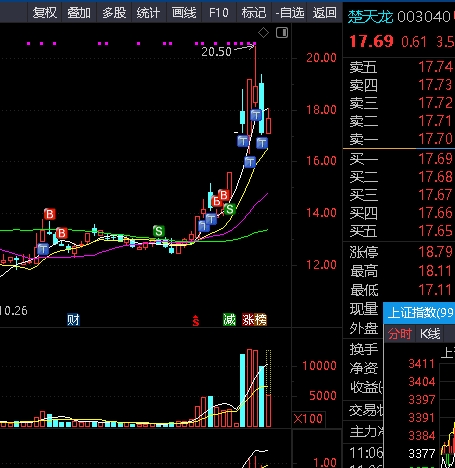This screenshot has height=468, width=455.
Task: Toggle the side panel layout icon
Action: [282, 33]
